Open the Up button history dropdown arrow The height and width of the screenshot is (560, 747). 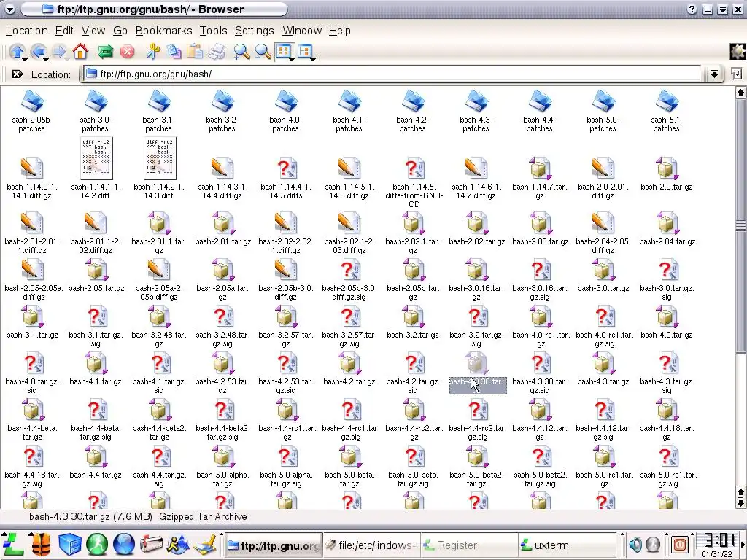coord(24,59)
